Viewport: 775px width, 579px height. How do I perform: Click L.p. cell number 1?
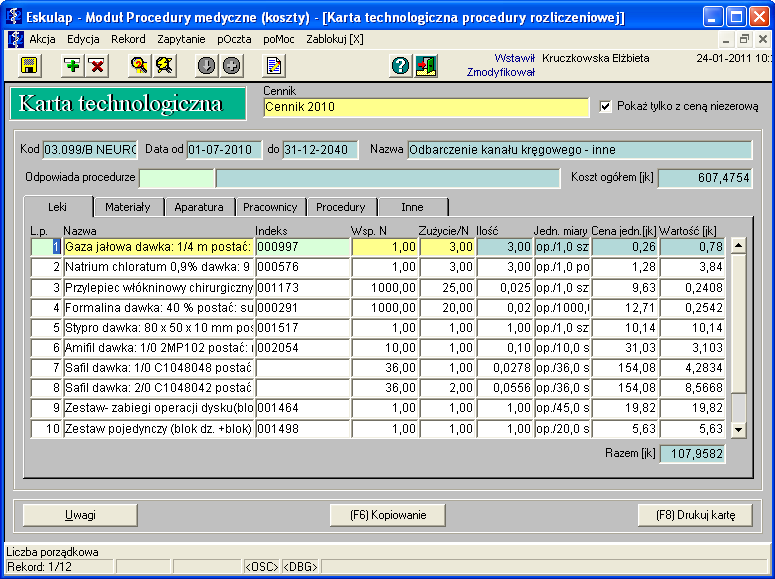pyautogui.click(x=46, y=247)
